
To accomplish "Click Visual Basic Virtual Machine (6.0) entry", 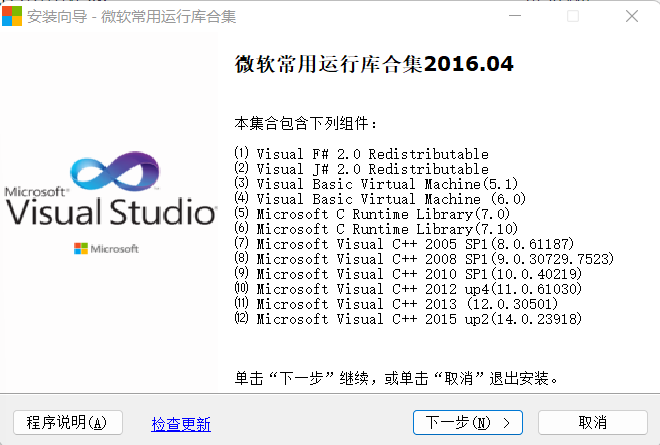I will pos(380,199).
